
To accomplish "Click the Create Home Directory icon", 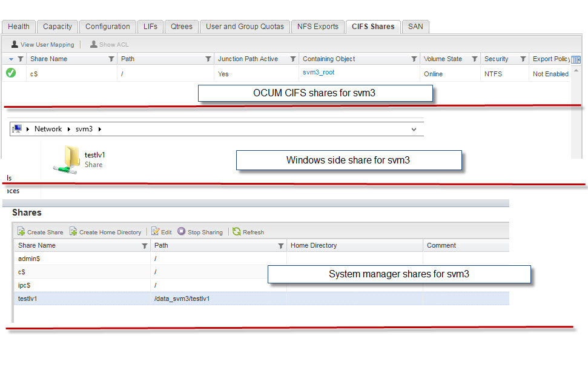I will coord(73,231).
